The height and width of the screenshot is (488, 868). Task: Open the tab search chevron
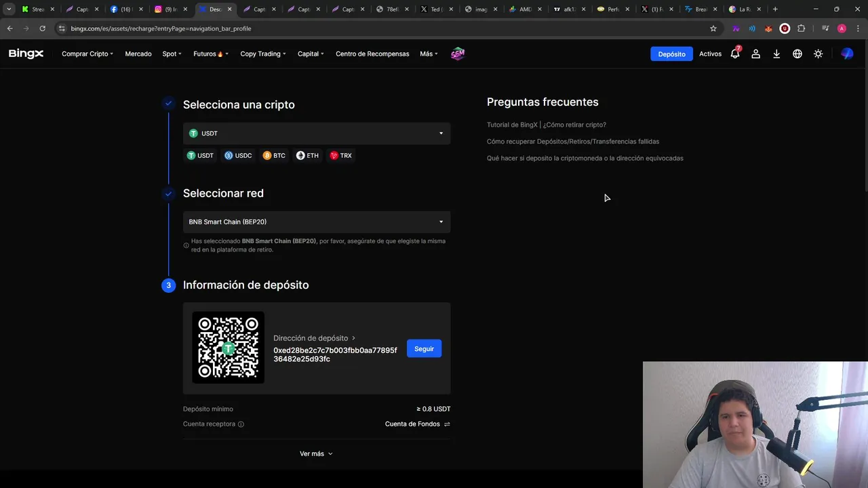coord(9,9)
